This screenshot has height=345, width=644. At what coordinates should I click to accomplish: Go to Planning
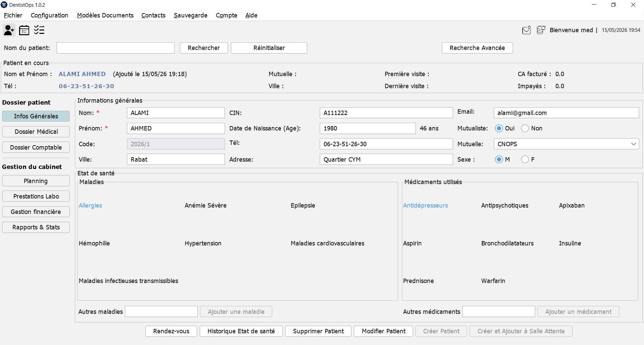[x=36, y=181]
